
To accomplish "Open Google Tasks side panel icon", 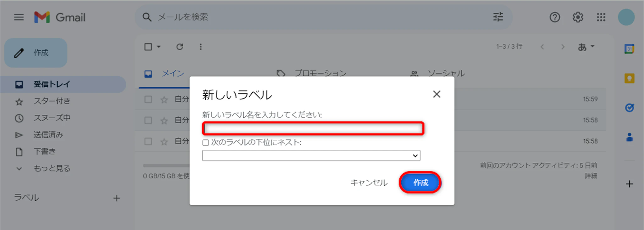I will tap(629, 108).
